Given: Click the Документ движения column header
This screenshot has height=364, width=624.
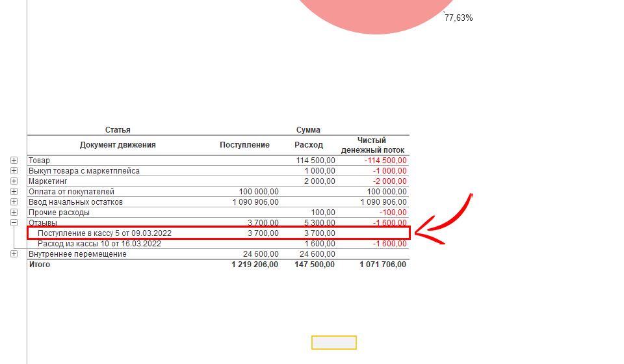Looking at the screenshot, I should (118, 145).
